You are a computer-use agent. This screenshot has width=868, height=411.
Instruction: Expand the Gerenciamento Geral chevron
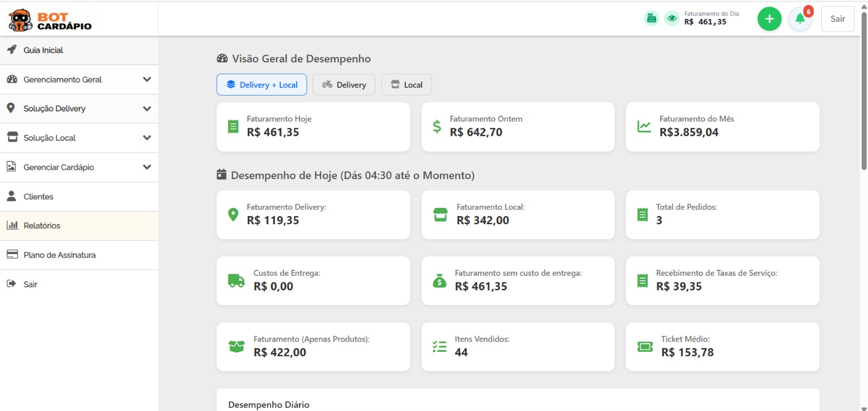click(x=146, y=79)
